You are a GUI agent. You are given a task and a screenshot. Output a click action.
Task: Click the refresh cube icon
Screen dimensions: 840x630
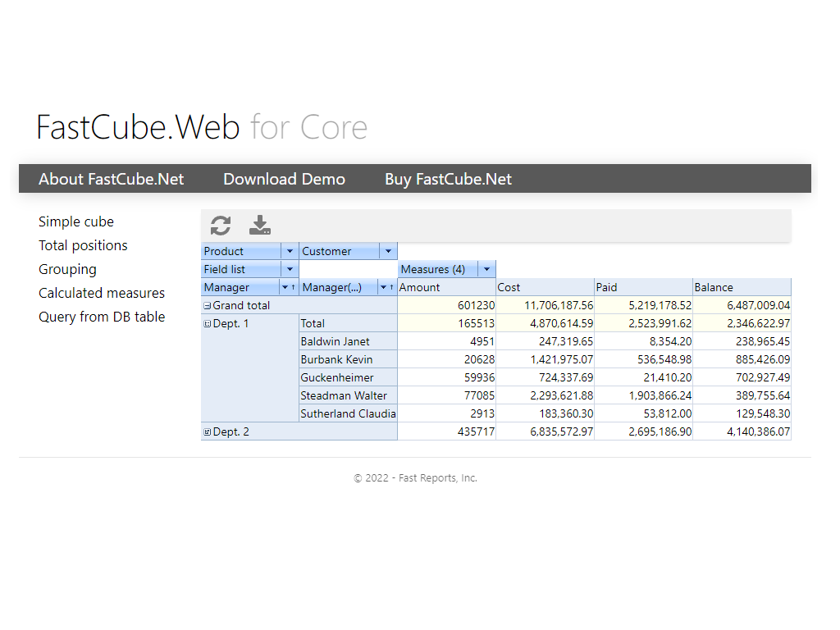(221, 226)
